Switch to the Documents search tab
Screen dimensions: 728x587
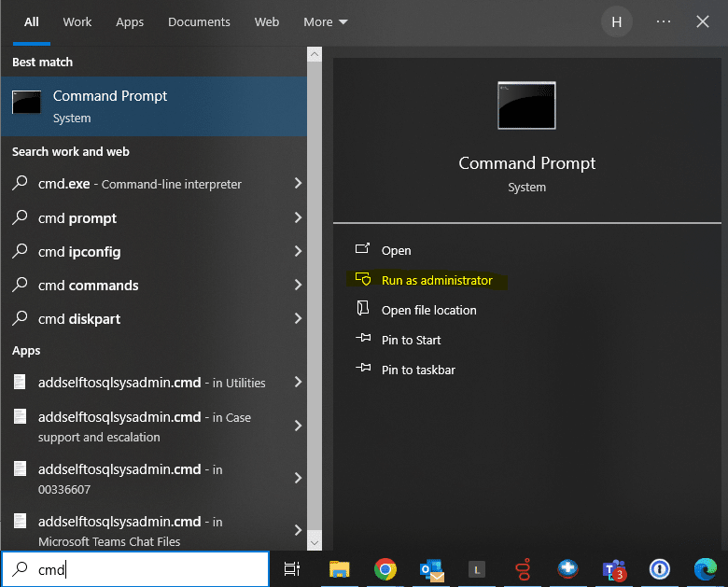(199, 21)
